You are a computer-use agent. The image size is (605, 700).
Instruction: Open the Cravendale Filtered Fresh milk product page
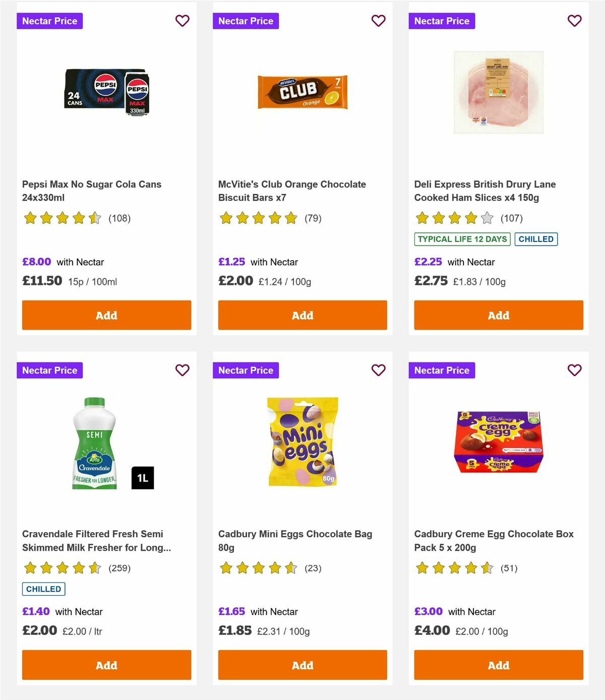tap(93, 540)
